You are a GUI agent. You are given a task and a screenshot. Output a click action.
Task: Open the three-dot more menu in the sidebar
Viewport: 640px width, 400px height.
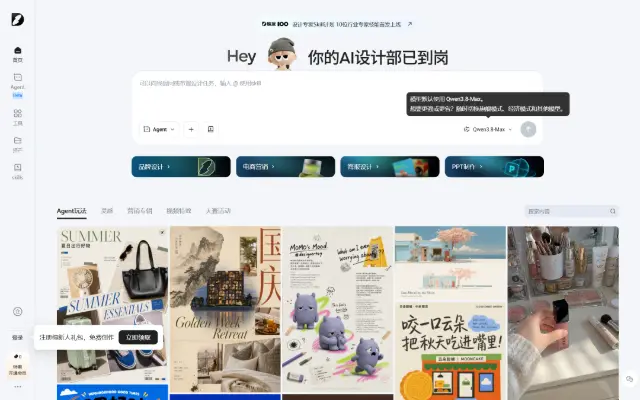pos(18,387)
